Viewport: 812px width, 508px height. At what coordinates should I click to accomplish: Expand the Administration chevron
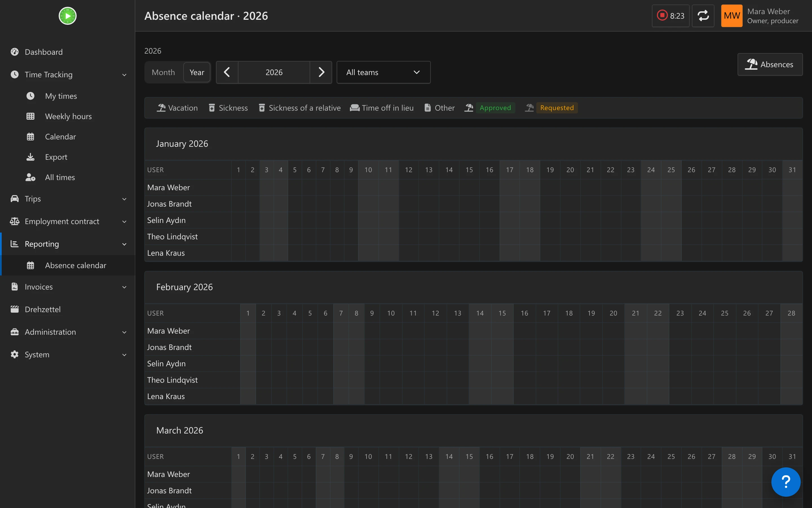tap(124, 332)
